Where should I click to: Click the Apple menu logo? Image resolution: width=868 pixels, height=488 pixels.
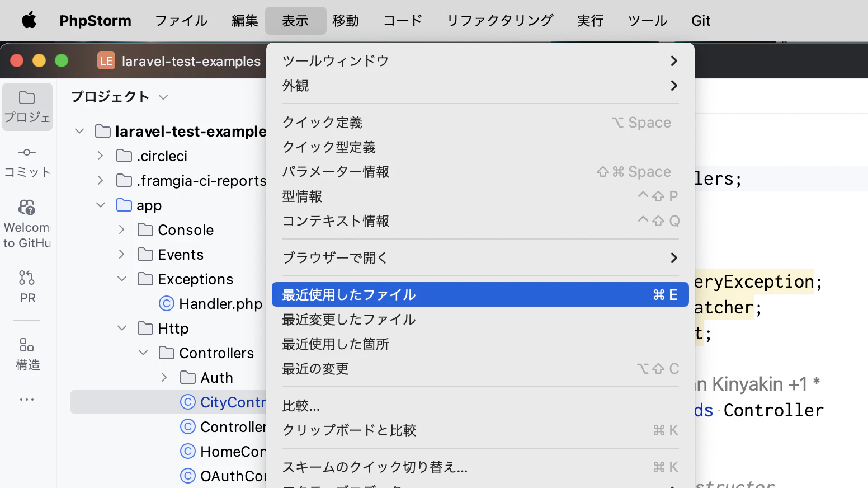point(29,21)
